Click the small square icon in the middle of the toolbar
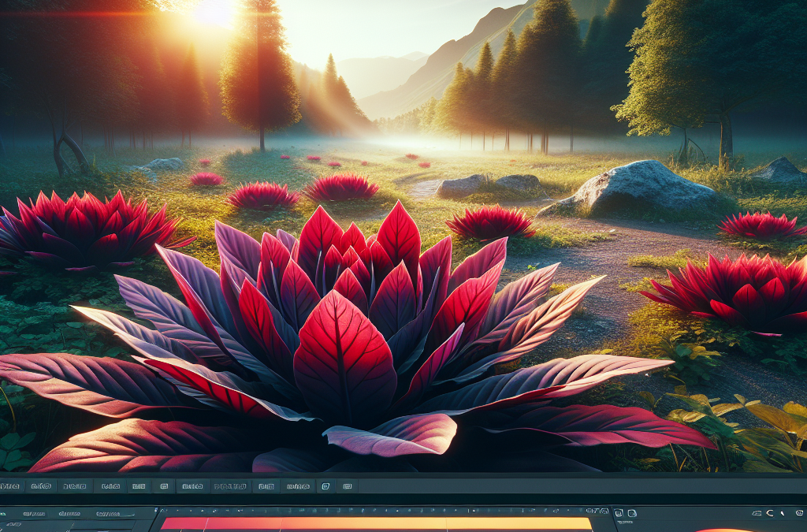The image size is (807, 532). coord(164,485)
